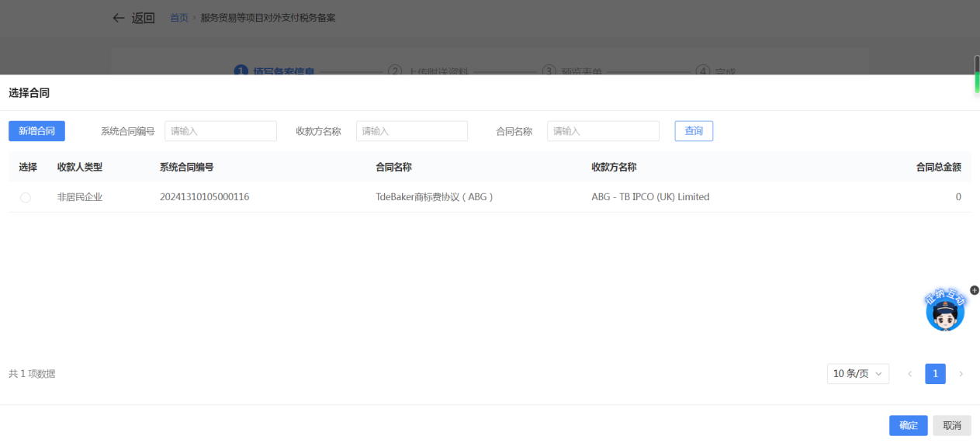
Task: Focus the 合同名称 input field
Action: [x=602, y=131]
